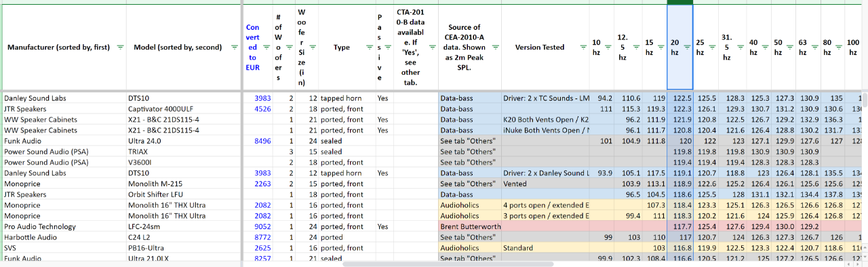This screenshot has width=868, height=267.
Task: Open the Manufacturer column filter icon
Action: [x=120, y=48]
